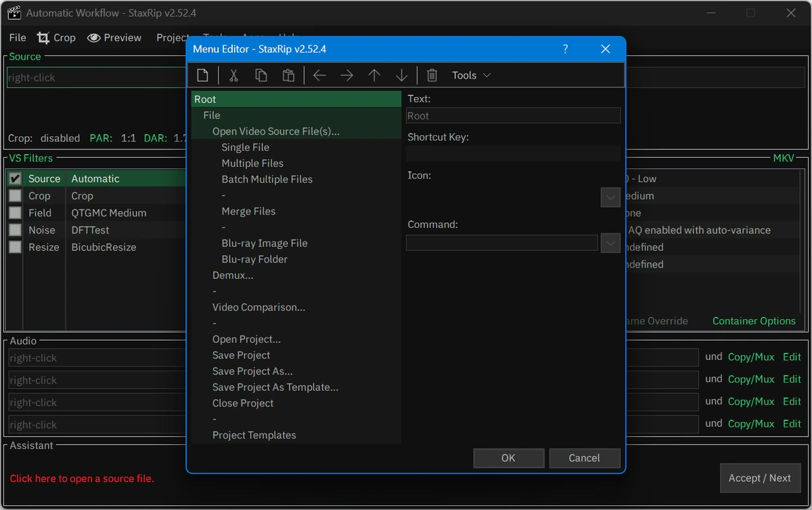The image size is (812, 510).
Task: Click the first Audio right-click field
Action: click(x=97, y=358)
